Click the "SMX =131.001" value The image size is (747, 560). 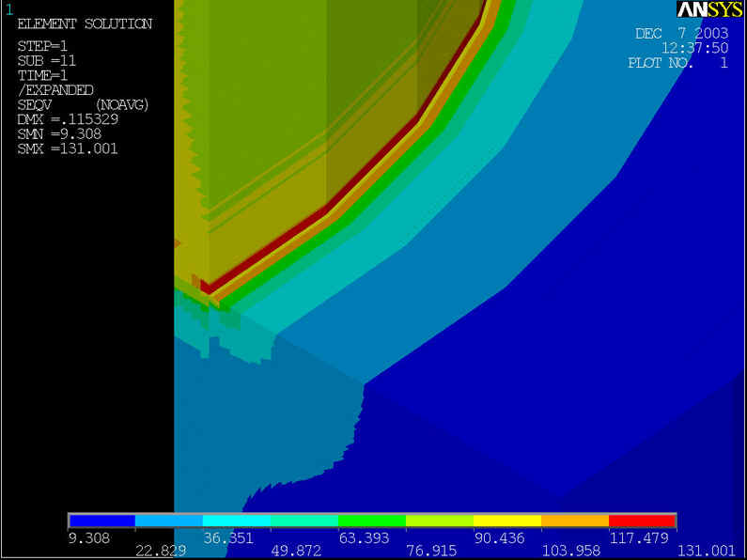point(68,149)
